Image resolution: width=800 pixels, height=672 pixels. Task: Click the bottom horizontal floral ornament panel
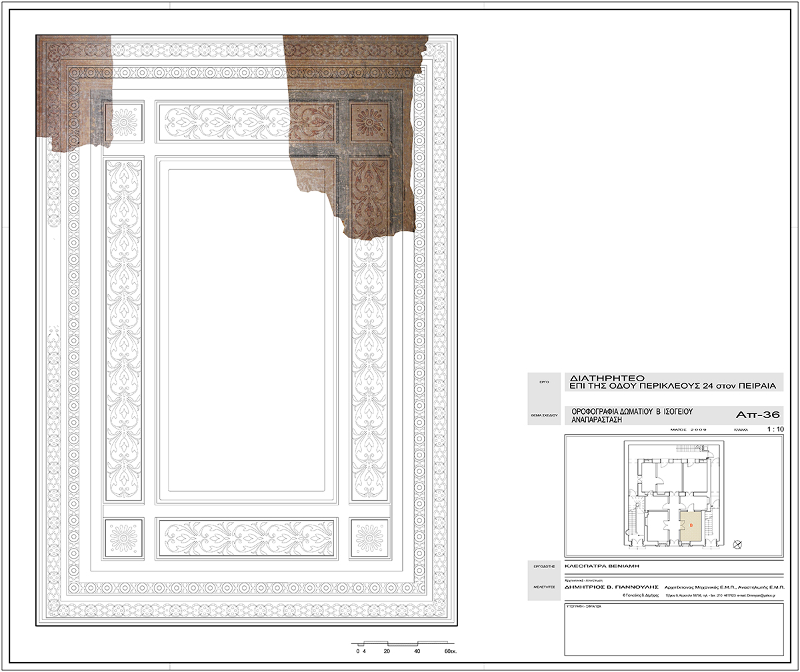pos(247,538)
